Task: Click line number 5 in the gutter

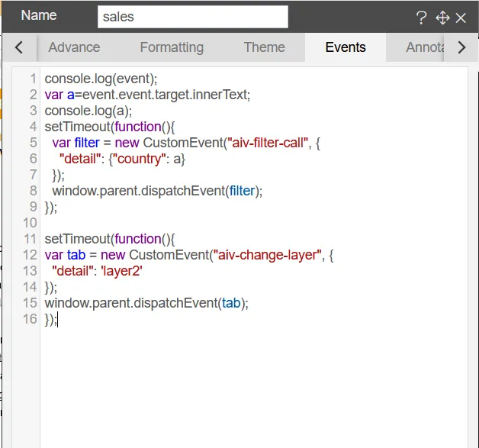Action: pyautogui.click(x=33, y=143)
